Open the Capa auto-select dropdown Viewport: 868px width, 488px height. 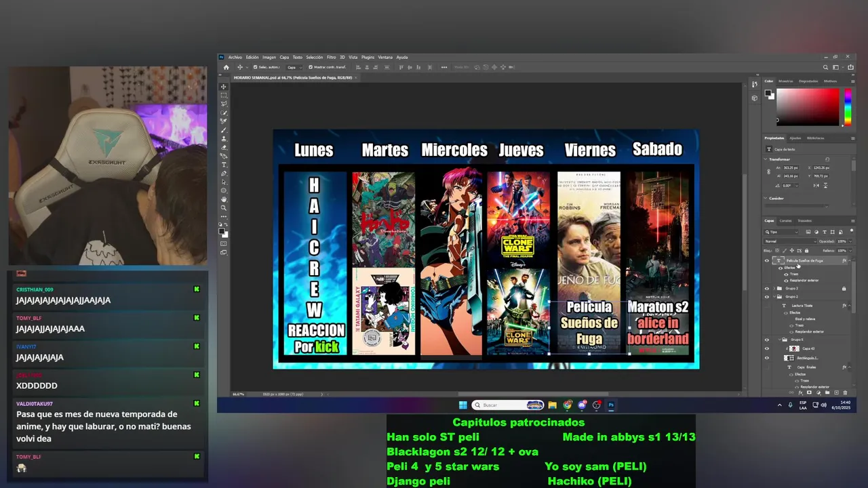(294, 67)
